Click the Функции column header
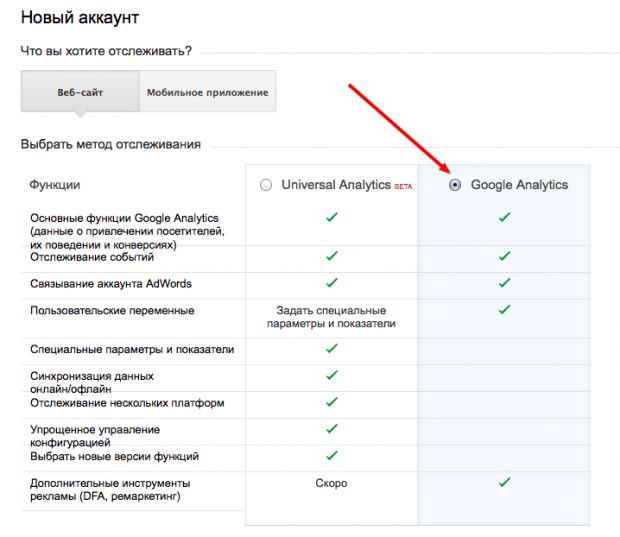This screenshot has height=537, width=620. (x=55, y=185)
